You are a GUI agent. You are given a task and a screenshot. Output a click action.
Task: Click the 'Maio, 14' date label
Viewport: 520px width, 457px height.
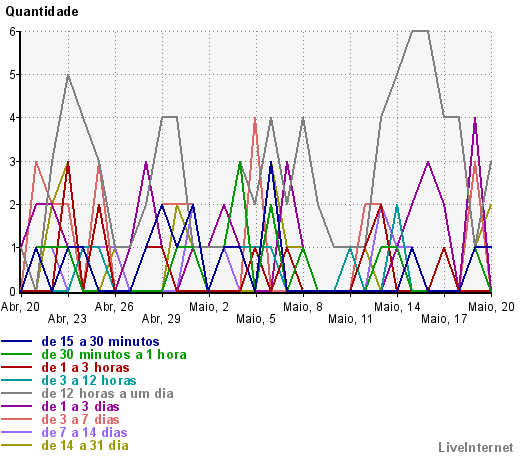click(397, 307)
